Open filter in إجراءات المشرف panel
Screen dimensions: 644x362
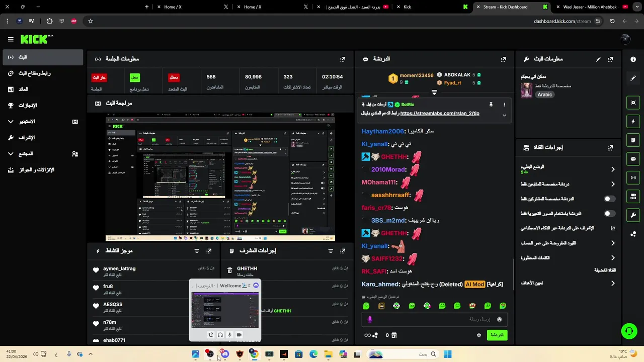coord(331,251)
